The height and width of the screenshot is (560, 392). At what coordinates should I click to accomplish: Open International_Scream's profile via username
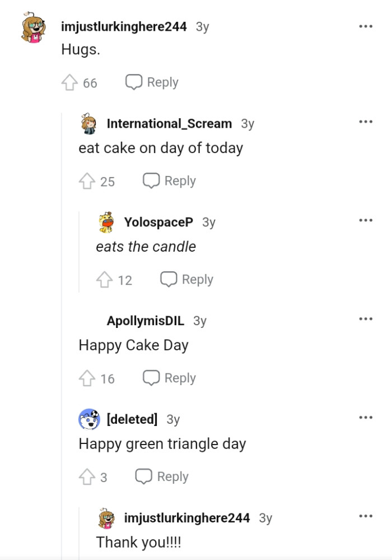pos(170,123)
